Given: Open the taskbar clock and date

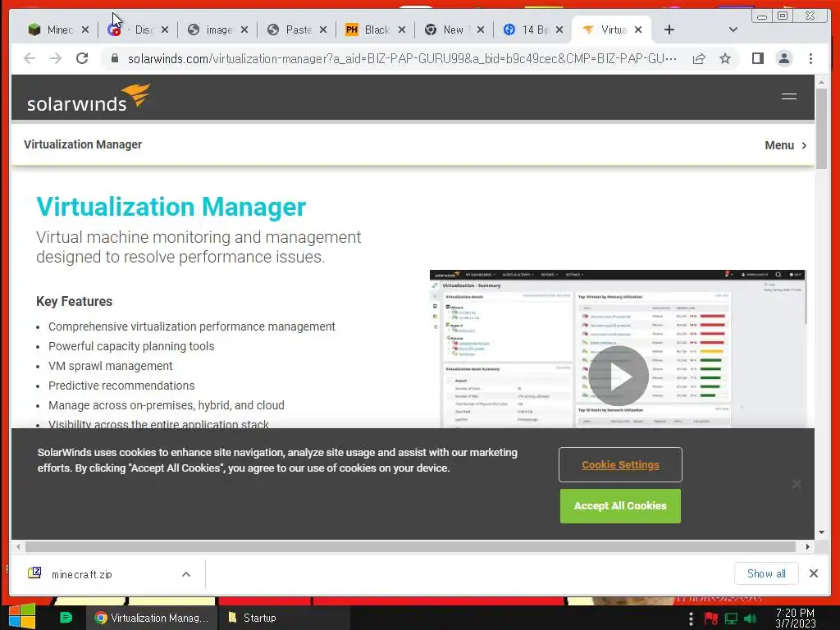Looking at the screenshot, I should (x=796, y=618).
